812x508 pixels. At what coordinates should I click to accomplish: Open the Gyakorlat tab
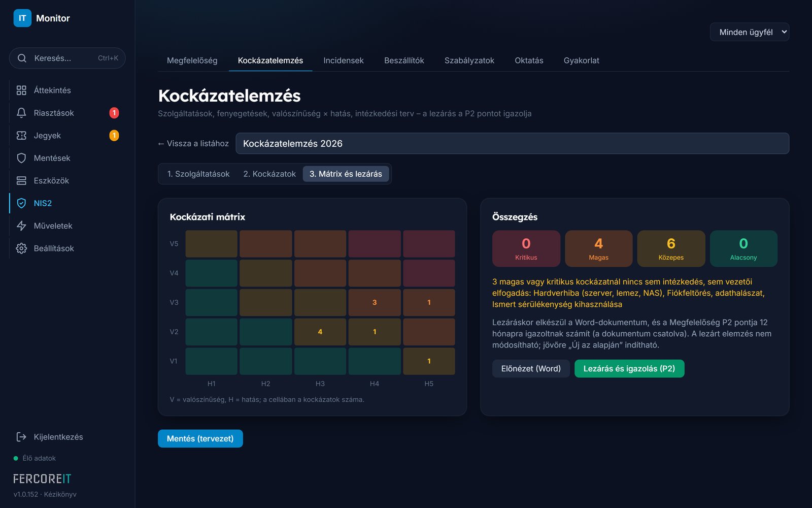coord(582,60)
